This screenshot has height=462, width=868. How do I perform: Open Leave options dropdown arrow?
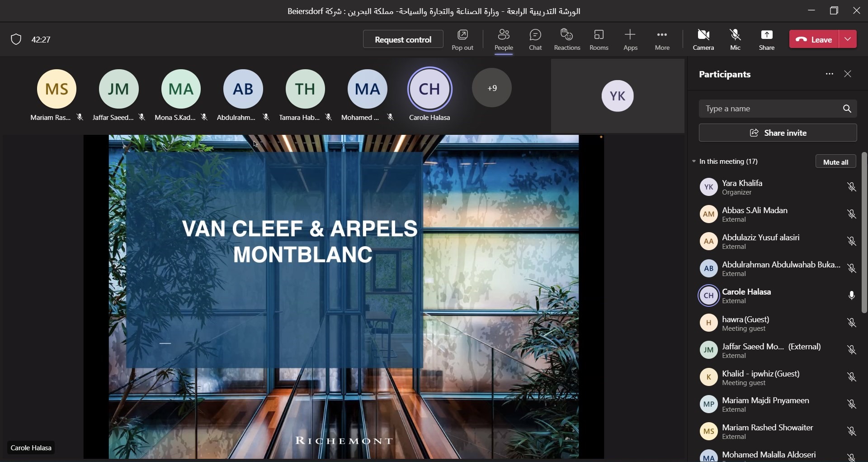click(x=848, y=39)
